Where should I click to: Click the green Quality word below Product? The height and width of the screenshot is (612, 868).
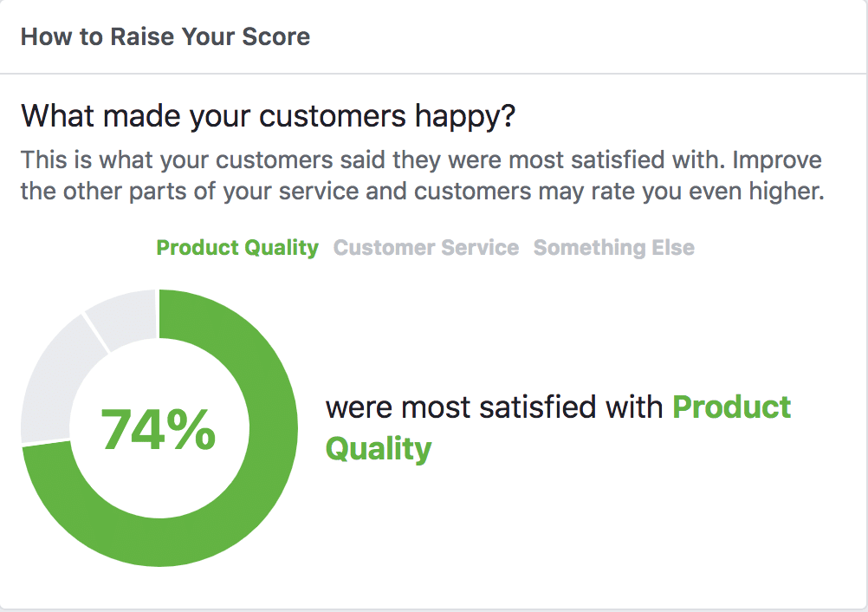[378, 449]
